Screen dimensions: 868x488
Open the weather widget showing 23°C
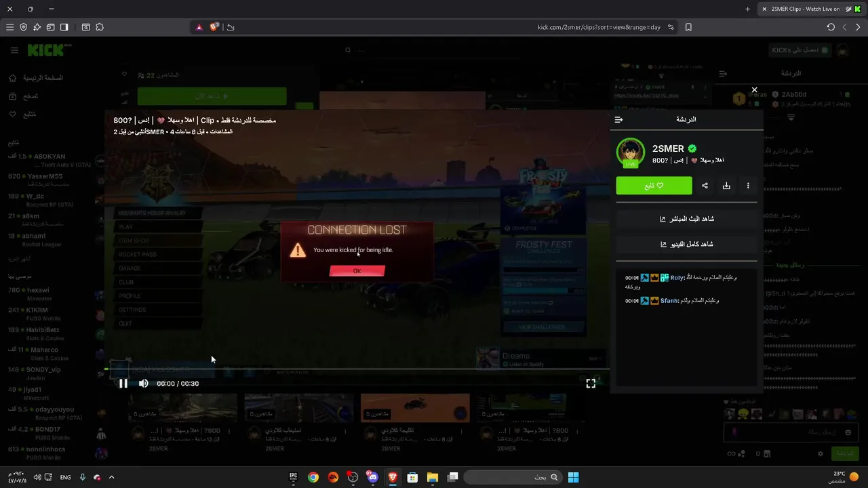(843, 477)
